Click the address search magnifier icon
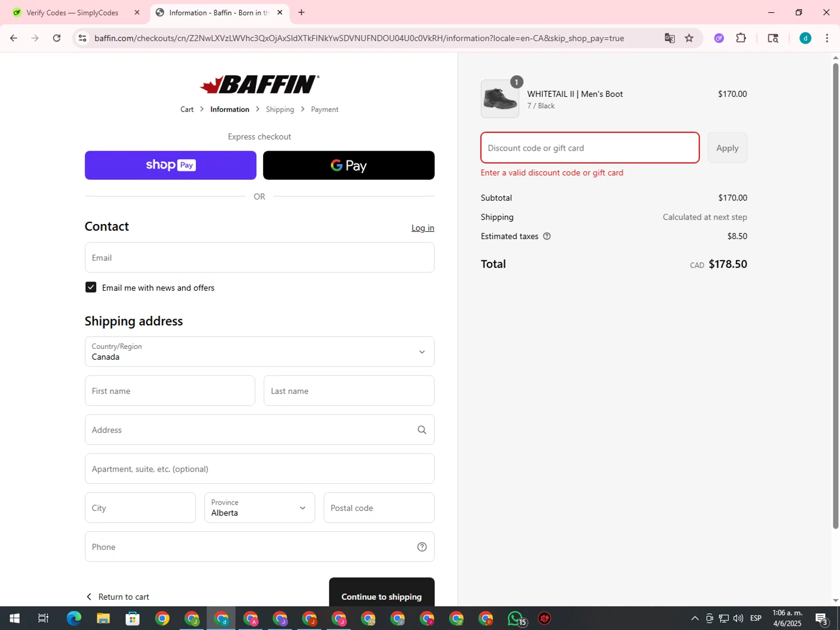This screenshot has height=630, width=840. [x=422, y=430]
